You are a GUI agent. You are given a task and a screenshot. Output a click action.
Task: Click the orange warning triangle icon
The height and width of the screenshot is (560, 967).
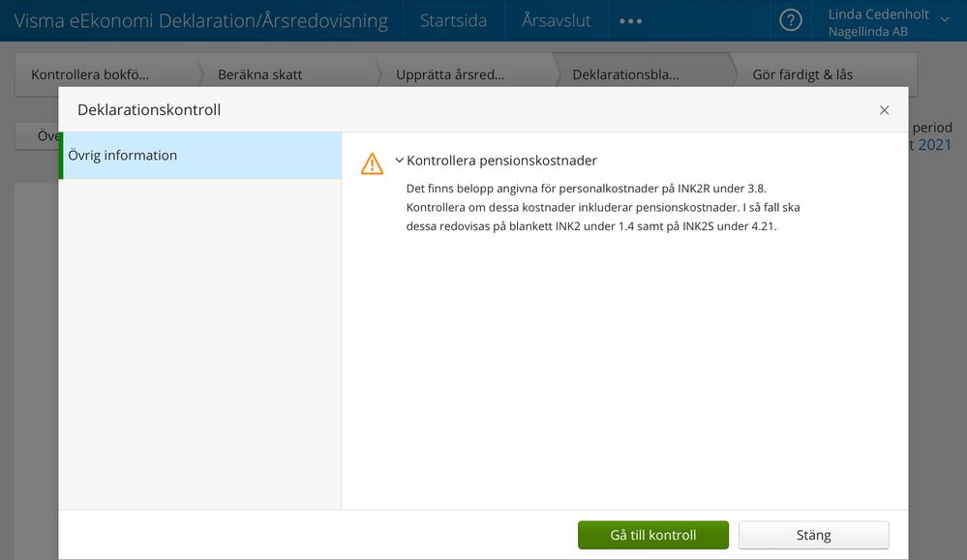[372, 163]
